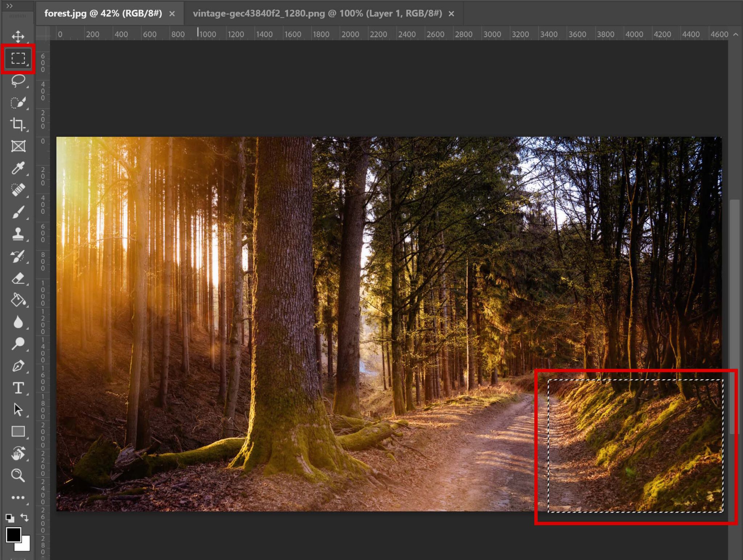Select the Horizontal Type tool

point(18,388)
